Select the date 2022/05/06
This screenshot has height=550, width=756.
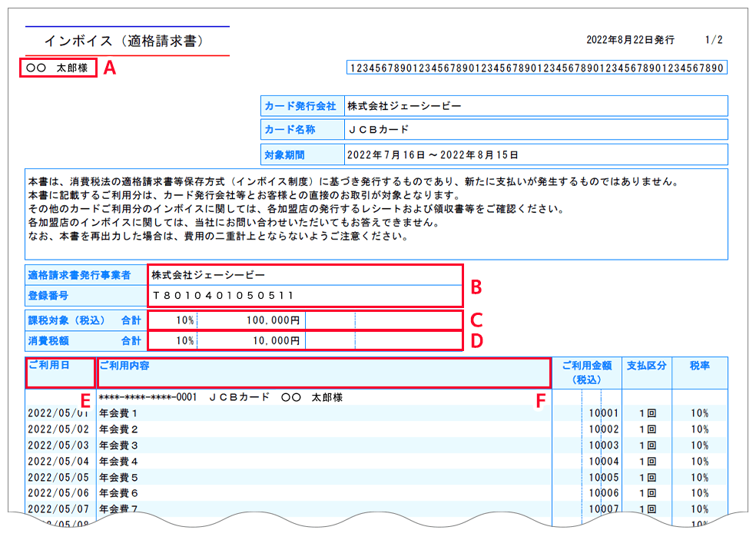(58, 493)
